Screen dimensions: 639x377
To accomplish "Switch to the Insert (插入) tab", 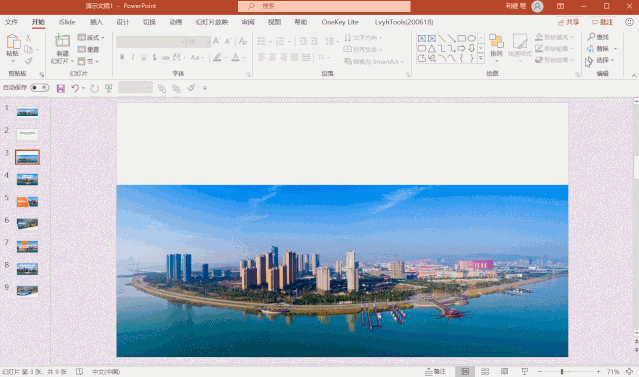I will point(96,22).
